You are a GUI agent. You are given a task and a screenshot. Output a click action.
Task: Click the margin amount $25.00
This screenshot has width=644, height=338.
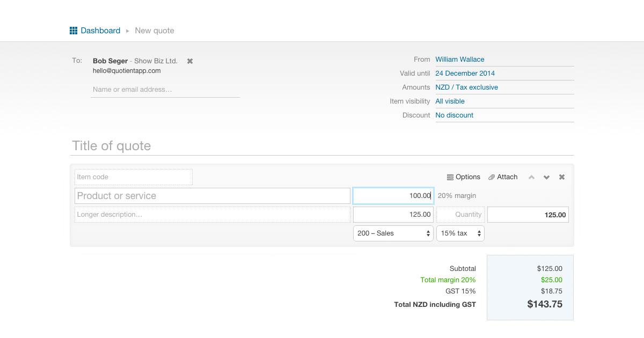coord(552,280)
